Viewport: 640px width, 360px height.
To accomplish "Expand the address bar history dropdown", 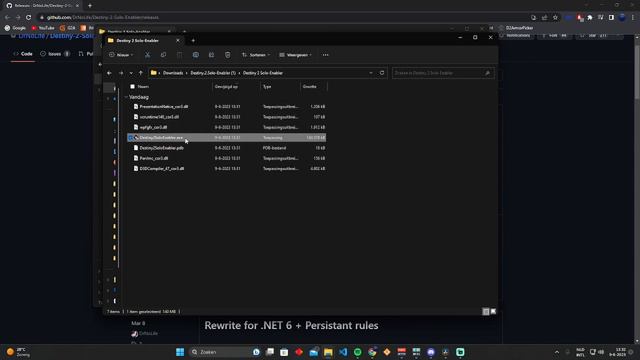I will click(x=371, y=73).
